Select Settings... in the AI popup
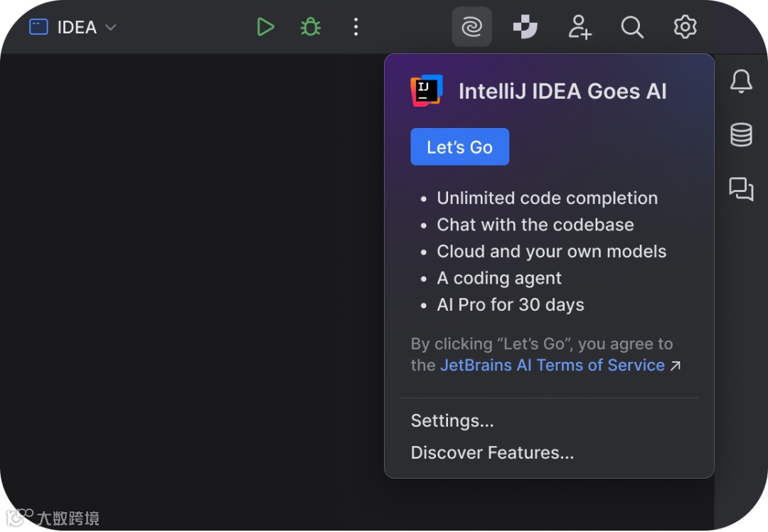 pyautogui.click(x=452, y=421)
